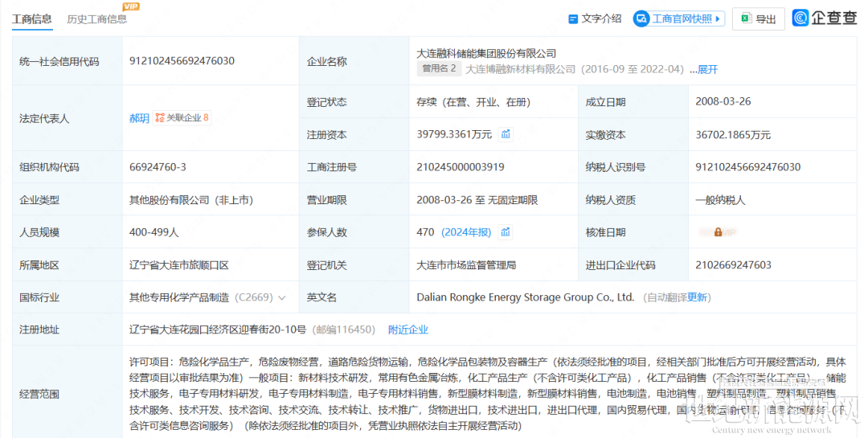This screenshot has height=438, width=868.
Task: Click the VIP badge above 历史工商信息
Action: [x=131, y=6]
